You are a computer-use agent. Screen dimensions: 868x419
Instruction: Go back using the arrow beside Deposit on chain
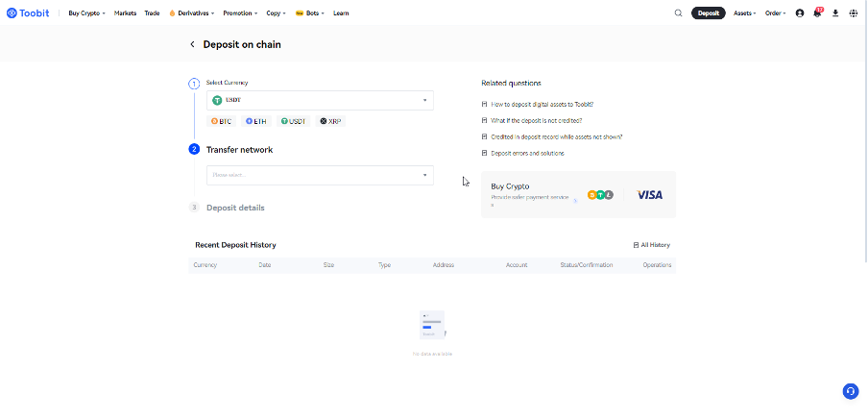pyautogui.click(x=192, y=44)
